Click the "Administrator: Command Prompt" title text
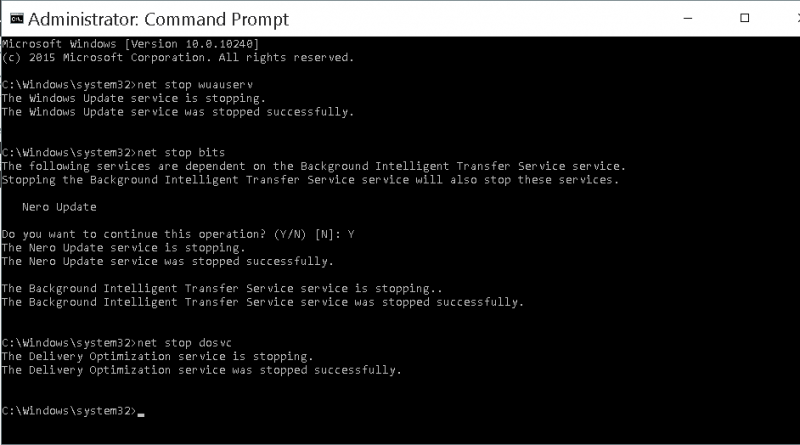 pyautogui.click(x=158, y=19)
